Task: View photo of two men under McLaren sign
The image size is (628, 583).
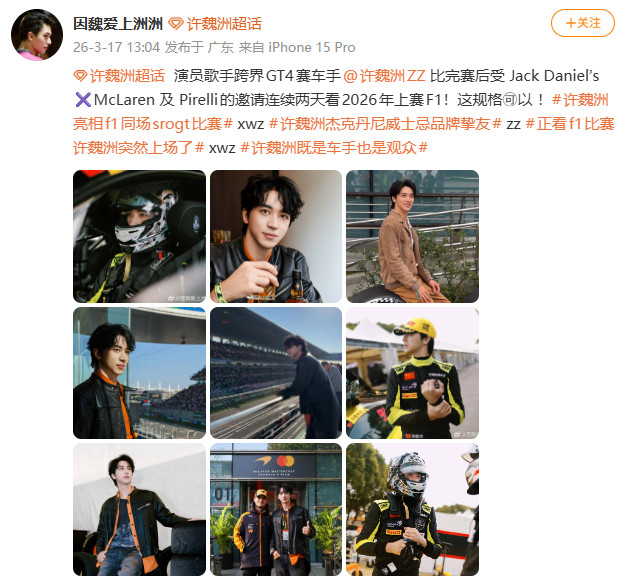Action: 276,509
